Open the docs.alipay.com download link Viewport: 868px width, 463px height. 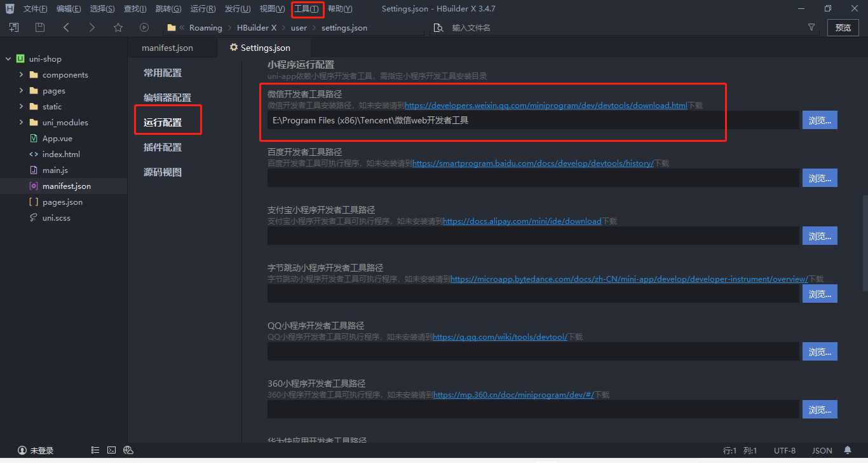[522, 221]
